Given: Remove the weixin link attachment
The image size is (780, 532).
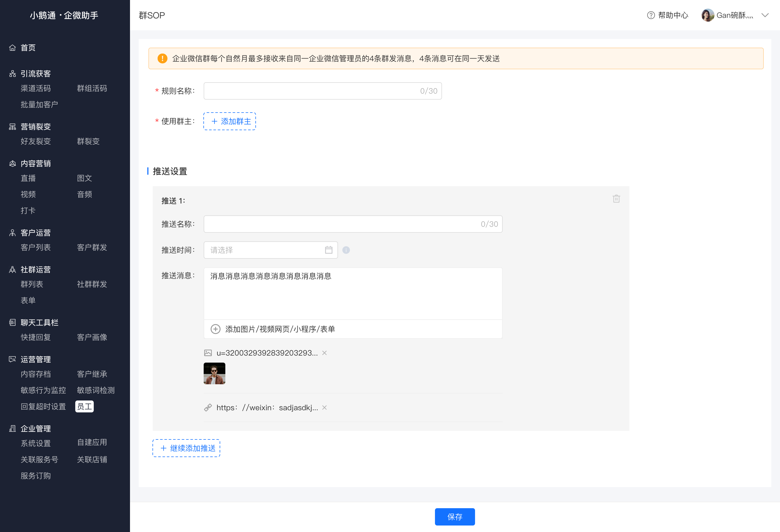Looking at the screenshot, I should 324,408.
